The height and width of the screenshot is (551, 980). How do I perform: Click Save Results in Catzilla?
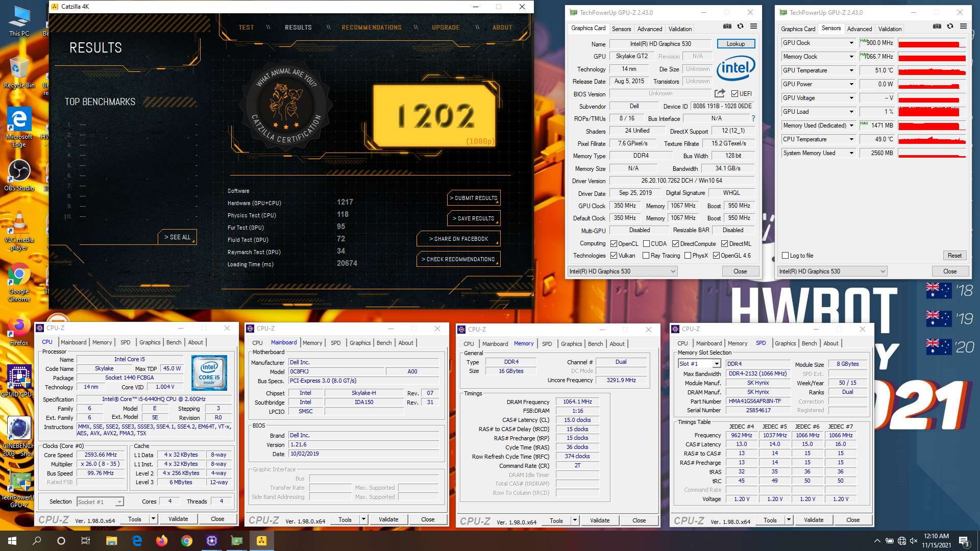click(x=473, y=218)
